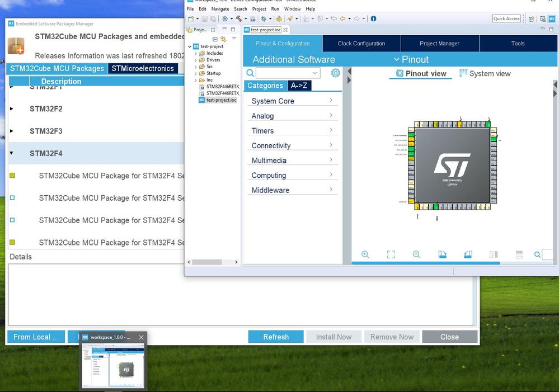Click the Open Perspective icon beside Quick Access
The width and height of the screenshot is (559, 392).
[x=531, y=19]
